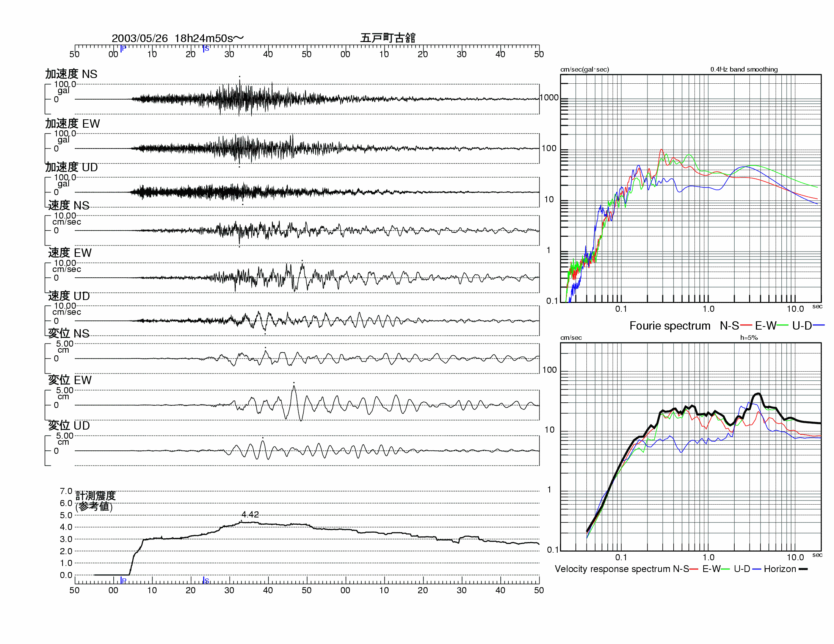834x644 pixels.
Task: Click the station title 五戸町古舘
Action: (387, 38)
